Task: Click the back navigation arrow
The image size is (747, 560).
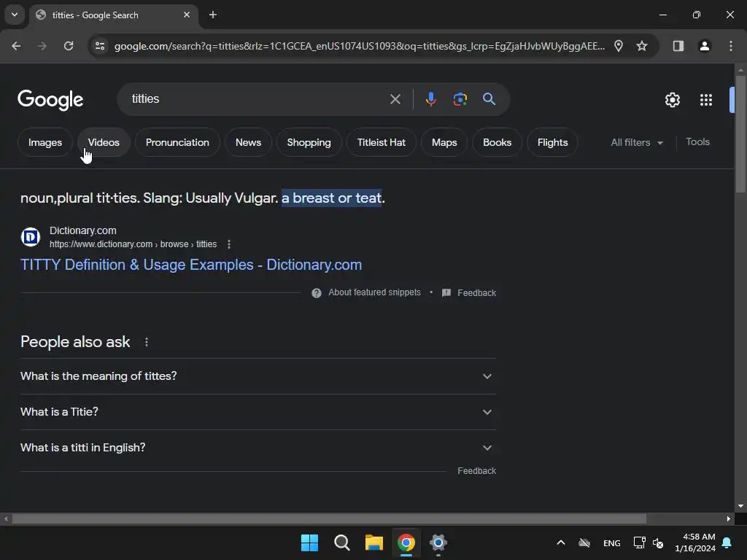Action: tap(16, 46)
